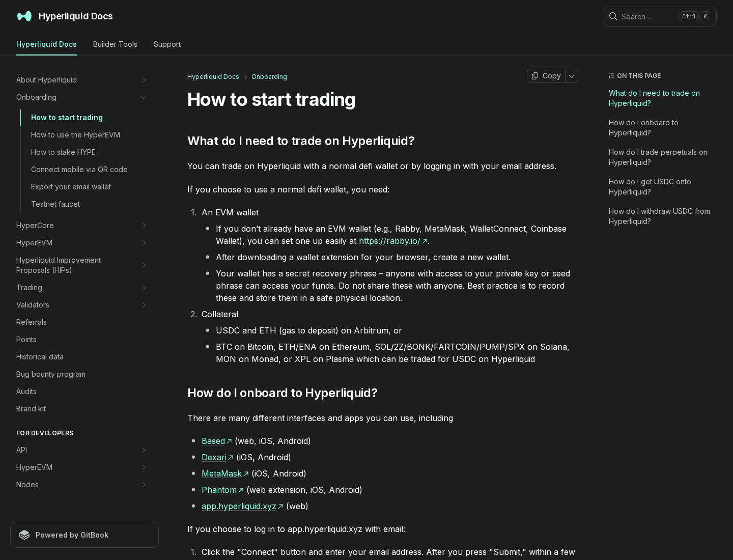The image size is (733, 560).
Task: Open the Based app link
Action: 216,441
